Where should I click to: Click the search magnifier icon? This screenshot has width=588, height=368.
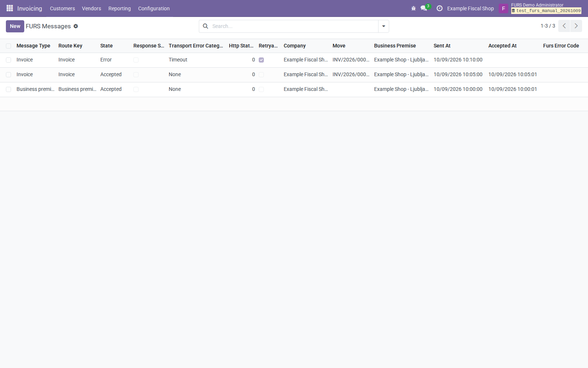tap(205, 26)
